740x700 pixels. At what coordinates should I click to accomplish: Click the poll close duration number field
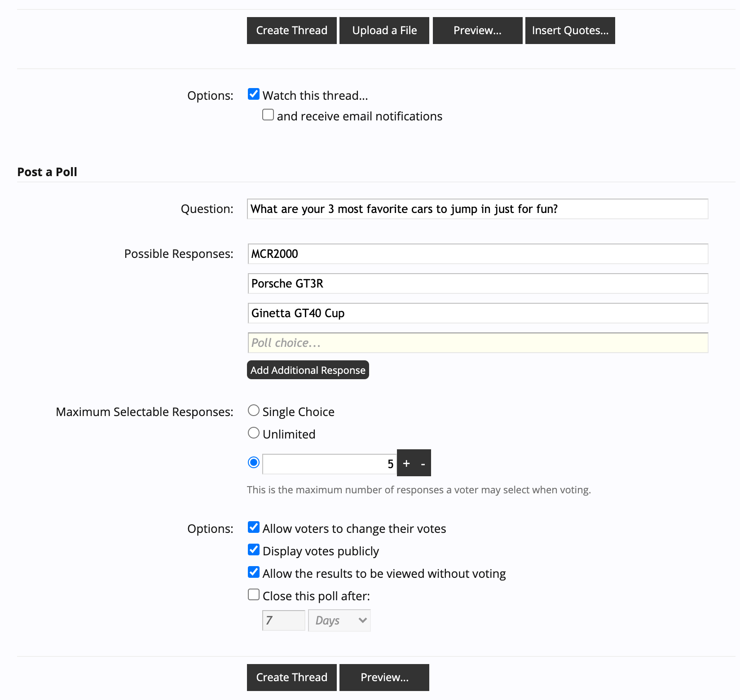tap(284, 620)
